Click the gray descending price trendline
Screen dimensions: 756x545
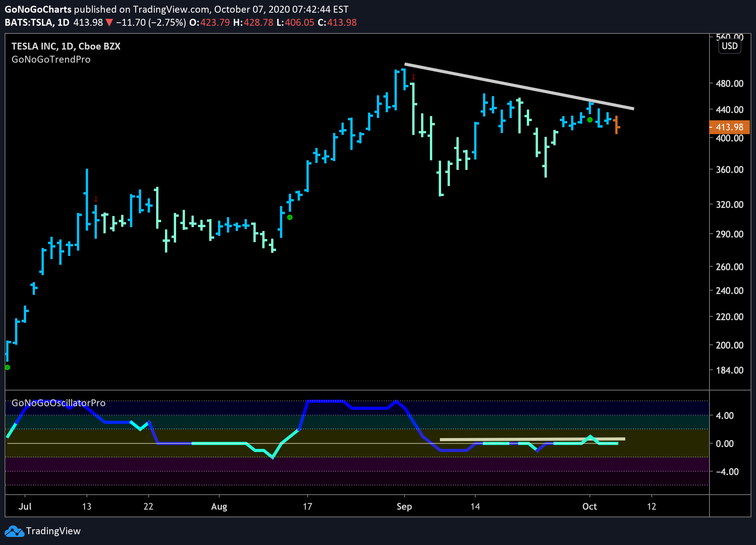click(519, 86)
